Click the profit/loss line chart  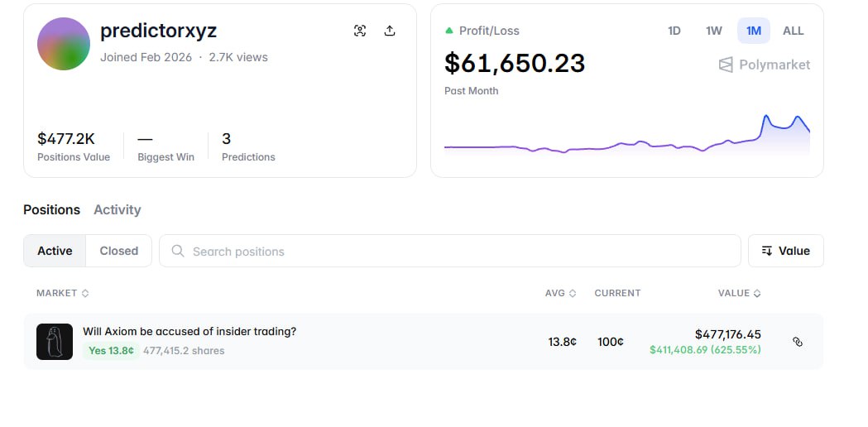pyautogui.click(x=626, y=135)
